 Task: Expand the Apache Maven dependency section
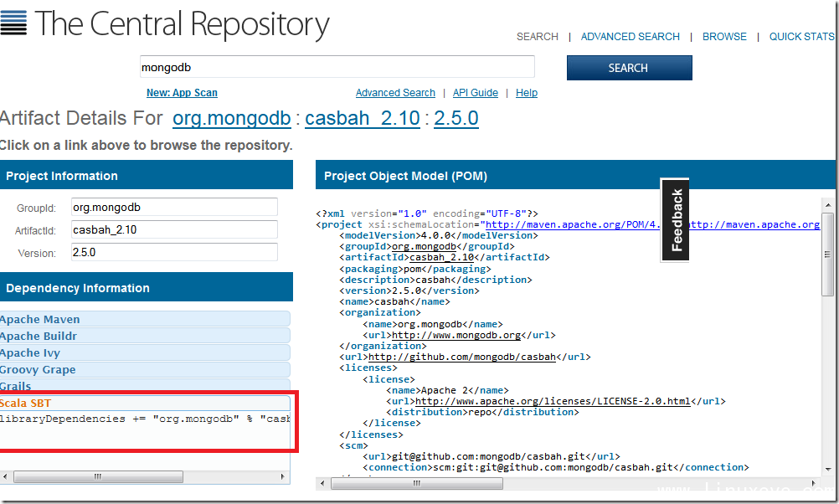tap(145, 319)
